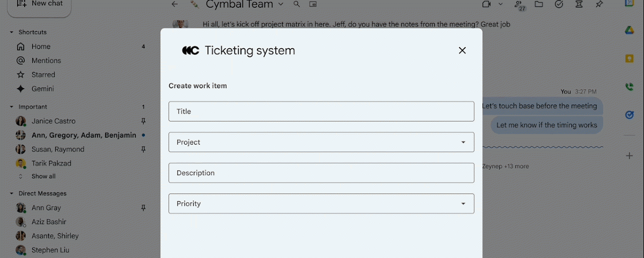The height and width of the screenshot is (258, 644).
Task: Click the Title input field
Action: point(321,111)
